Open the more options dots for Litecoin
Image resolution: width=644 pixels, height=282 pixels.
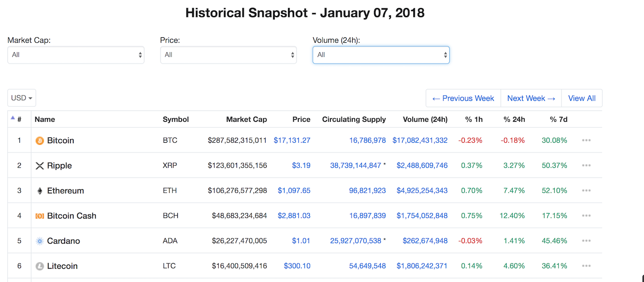[x=586, y=266]
